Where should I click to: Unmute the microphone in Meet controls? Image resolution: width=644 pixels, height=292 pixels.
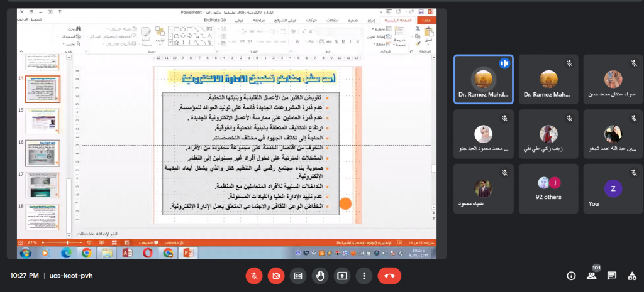click(254, 275)
